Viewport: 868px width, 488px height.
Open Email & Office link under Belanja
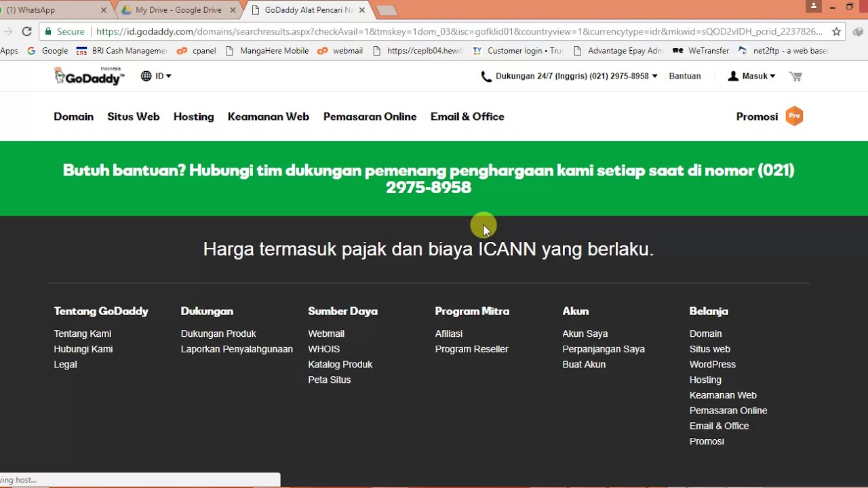click(719, 426)
